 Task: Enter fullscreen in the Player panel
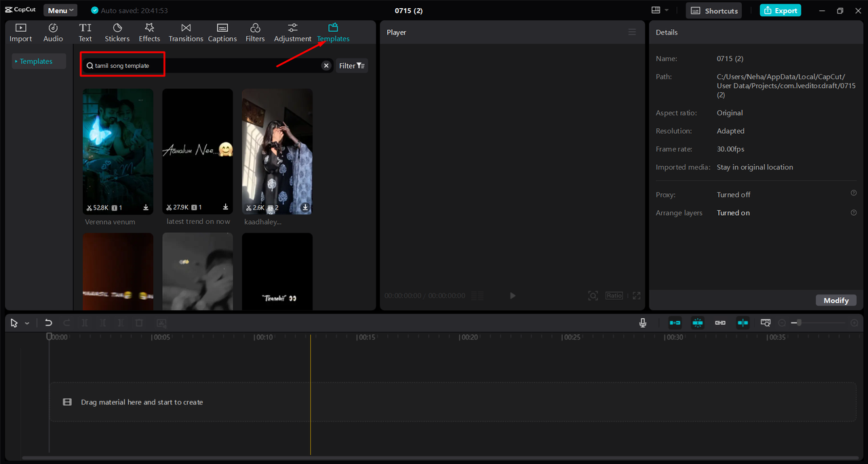click(636, 296)
